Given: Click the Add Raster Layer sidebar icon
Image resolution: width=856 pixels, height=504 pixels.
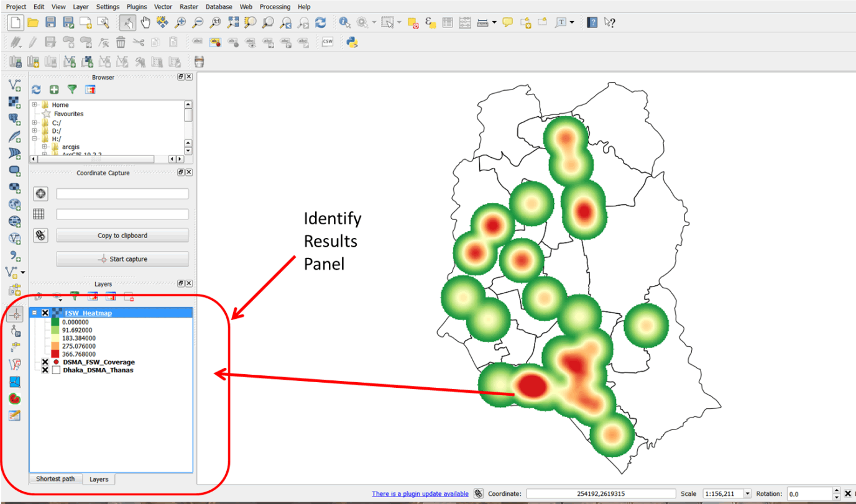Looking at the screenshot, I should point(15,103).
